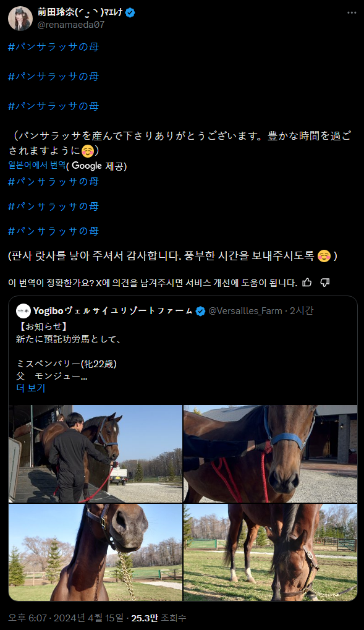The image size is (364, 630).
Task: Click the translated #パンサラッサの母 hashtag below the Google label
Action: pyautogui.click(x=53, y=182)
